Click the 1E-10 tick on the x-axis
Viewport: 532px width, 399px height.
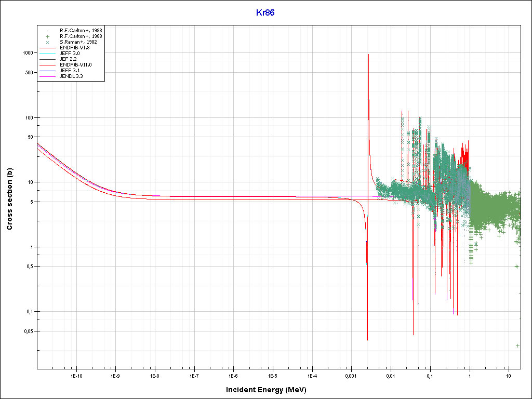coord(76,375)
